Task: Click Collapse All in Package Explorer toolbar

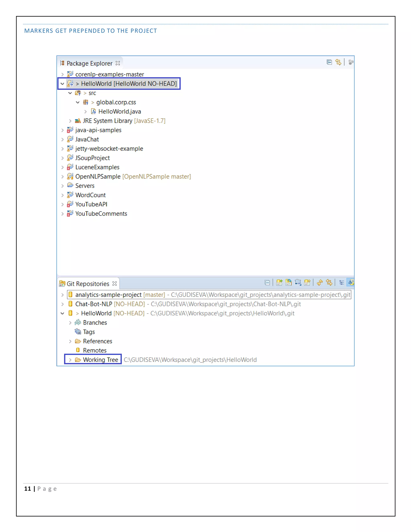Action: click(x=329, y=62)
